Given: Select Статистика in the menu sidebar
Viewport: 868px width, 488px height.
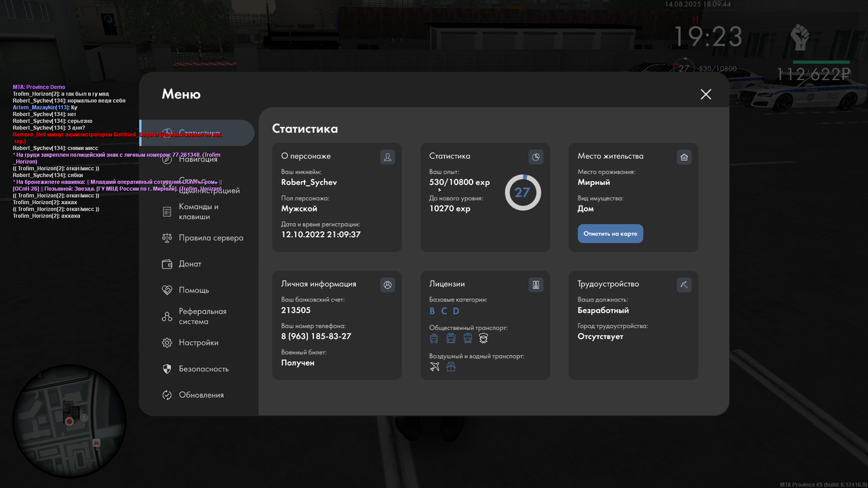Looking at the screenshot, I should [197, 133].
